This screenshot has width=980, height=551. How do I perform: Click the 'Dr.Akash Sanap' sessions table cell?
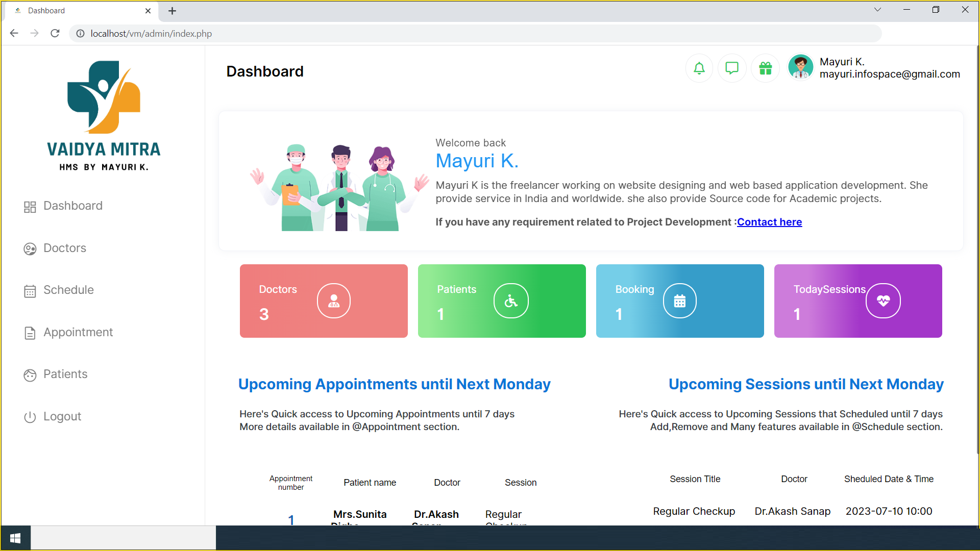[793, 511]
